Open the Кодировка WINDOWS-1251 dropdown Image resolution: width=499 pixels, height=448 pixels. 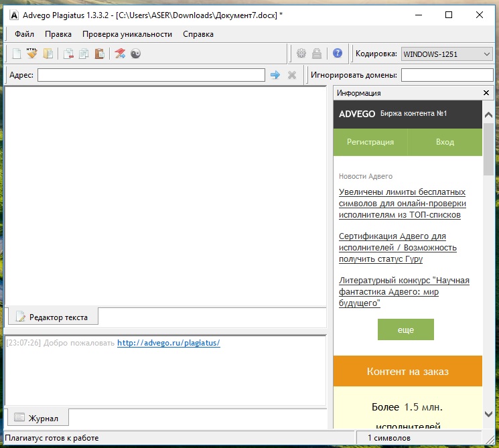click(x=447, y=54)
